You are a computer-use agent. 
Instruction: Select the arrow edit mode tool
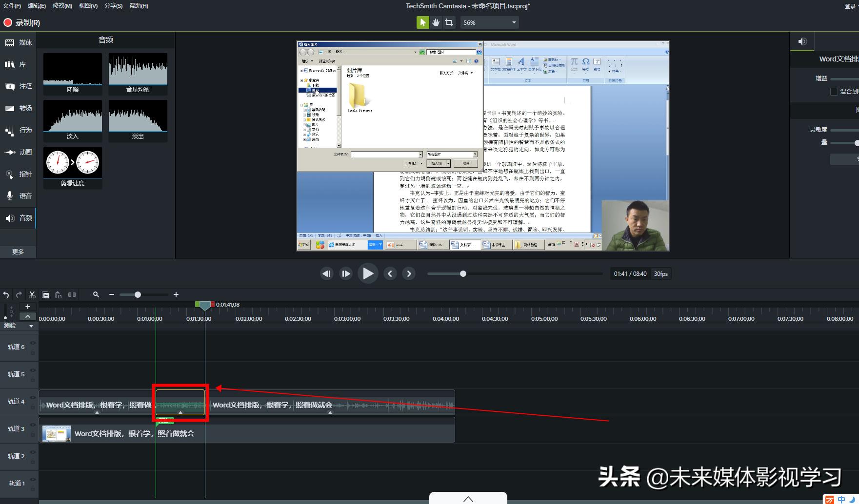point(423,22)
